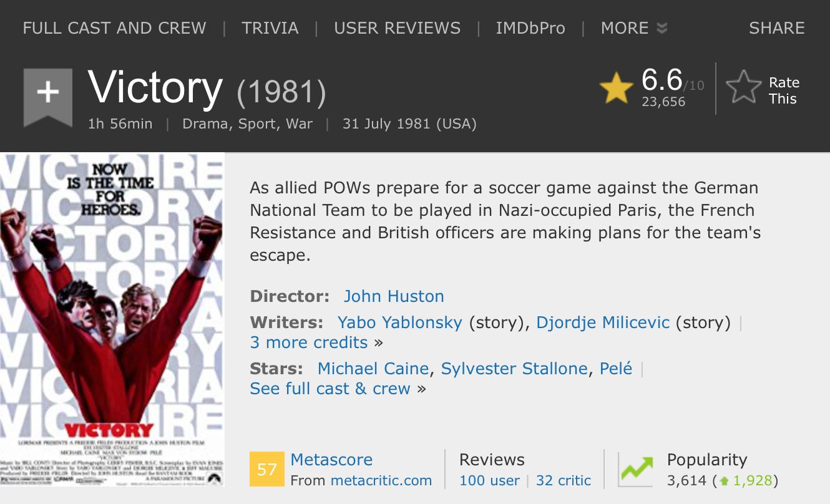Open the FULL CAST AND CREW page

114,27
